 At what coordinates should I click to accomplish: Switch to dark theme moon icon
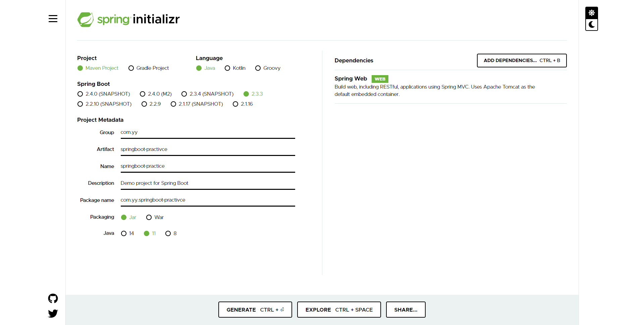pos(592,25)
